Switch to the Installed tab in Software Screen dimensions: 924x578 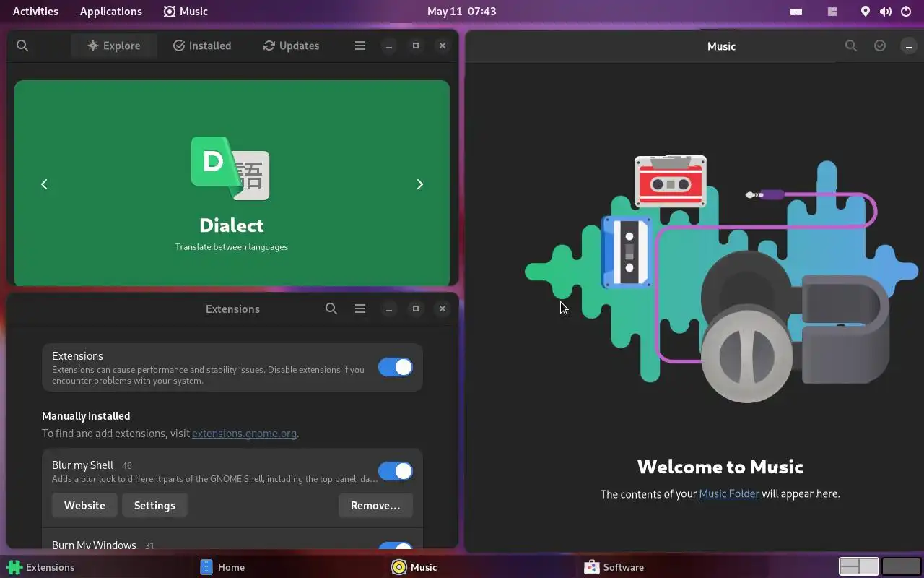(x=202, y=46)
